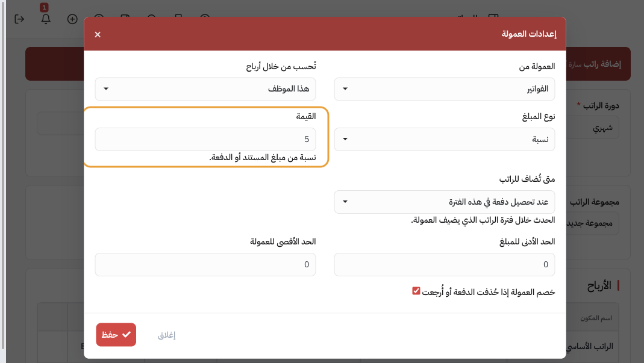Close the commission settings dialog with the X
The image size is (644, 363).
98,34
